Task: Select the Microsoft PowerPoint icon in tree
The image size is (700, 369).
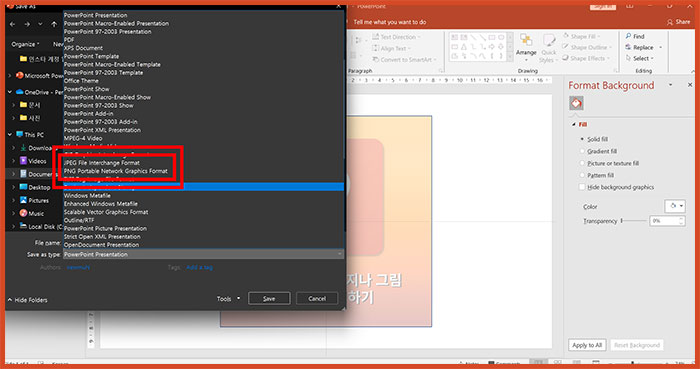Action: pyautogui.click(x=19, y=75)
